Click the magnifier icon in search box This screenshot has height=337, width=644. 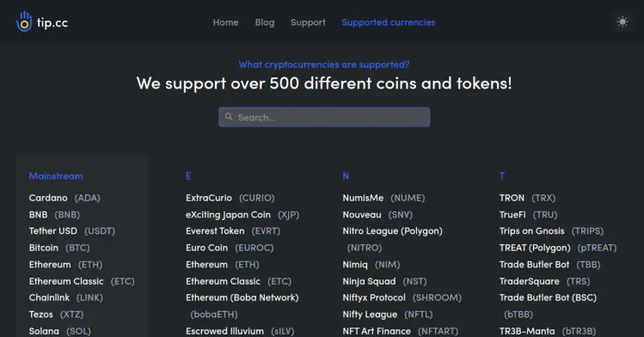pyautogui.click(x=229, y=117)
